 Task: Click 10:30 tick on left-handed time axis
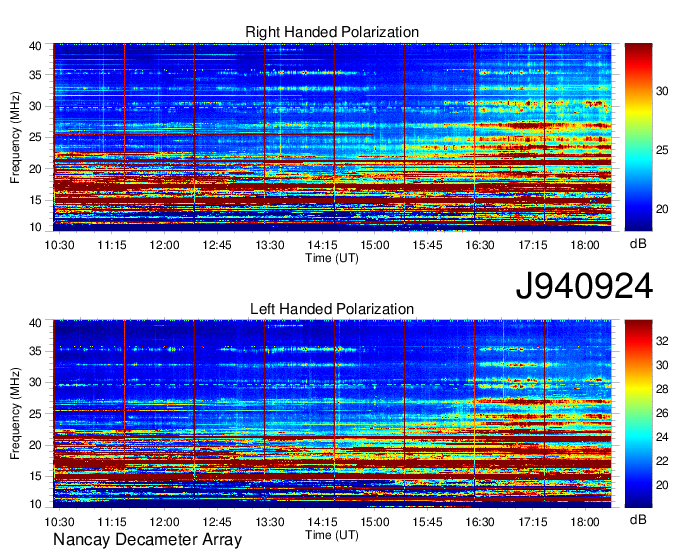coord(59,522)
